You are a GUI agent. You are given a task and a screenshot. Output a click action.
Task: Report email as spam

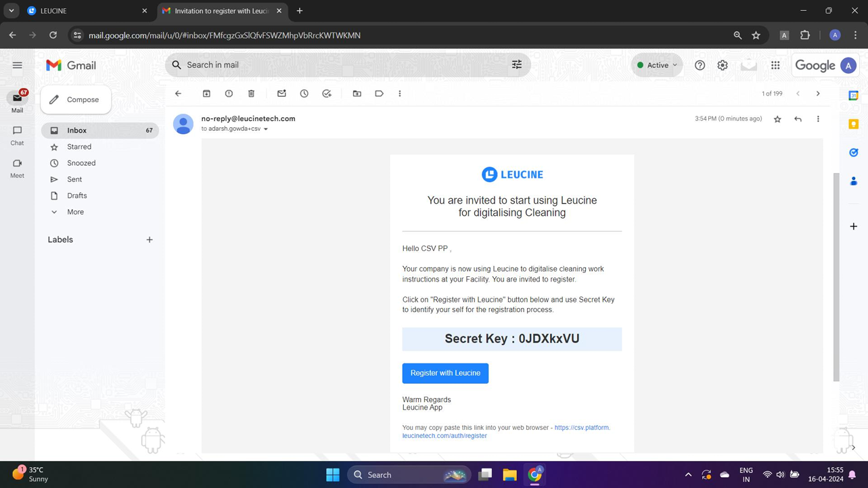[x=229, y=93]
